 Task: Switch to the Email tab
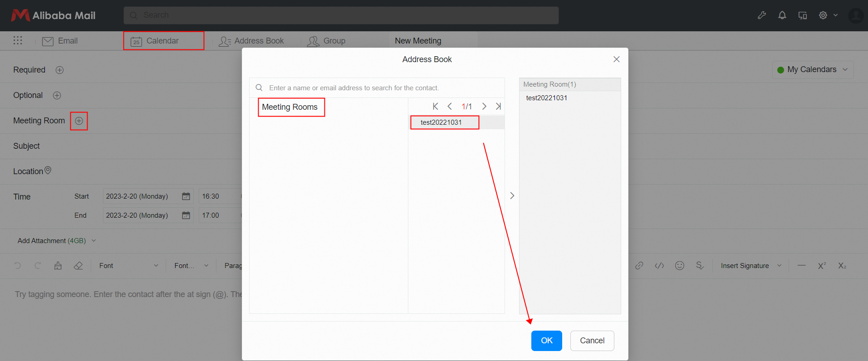pos(60,41)
